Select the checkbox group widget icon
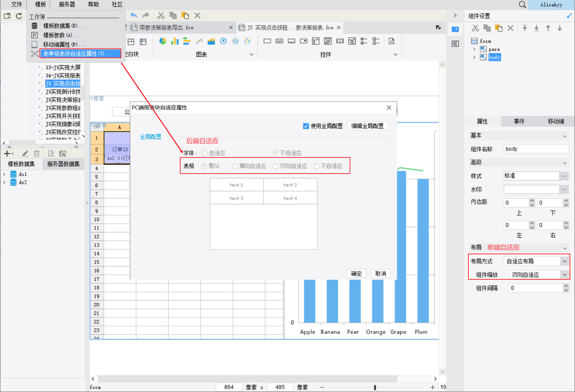The height and width of the screenshot is (392, 575). point(376,41)
